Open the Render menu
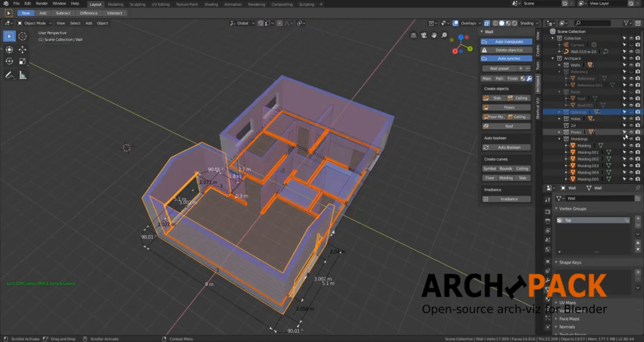The height and width of the screenshot is (342, 644). click(x=42, y=4)
